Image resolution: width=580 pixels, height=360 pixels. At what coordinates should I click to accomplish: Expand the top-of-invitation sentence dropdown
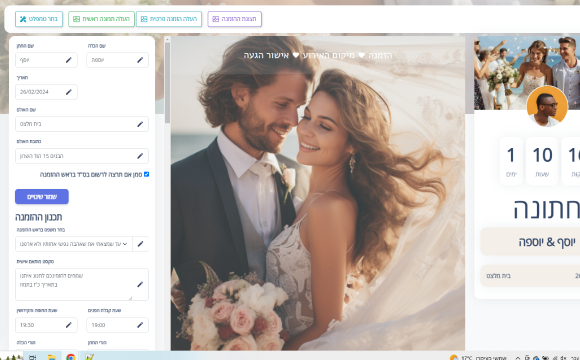click(x=74, y=244)
